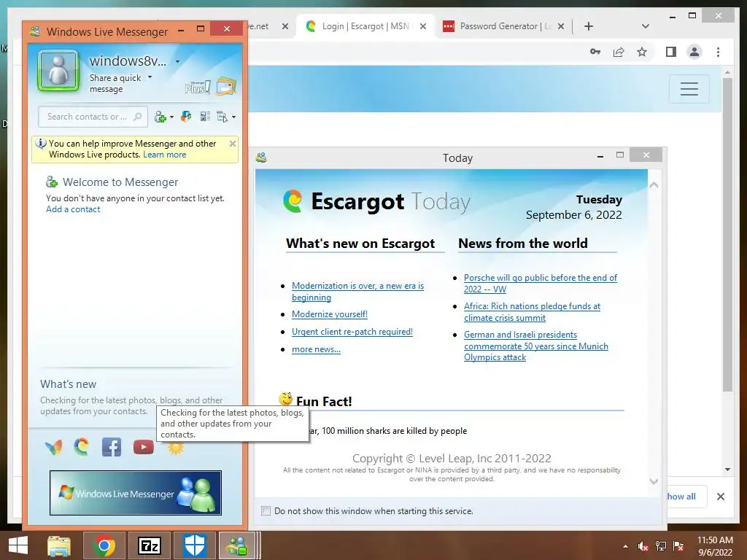747x560 pixels.
Task: Open the Messenger Plus! logo button
Action: 197,87
